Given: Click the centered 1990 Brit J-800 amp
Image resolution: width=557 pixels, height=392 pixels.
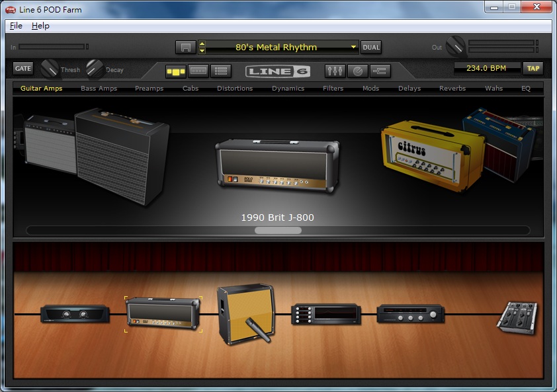Looking at the screenshot, I should click(278, 166).
